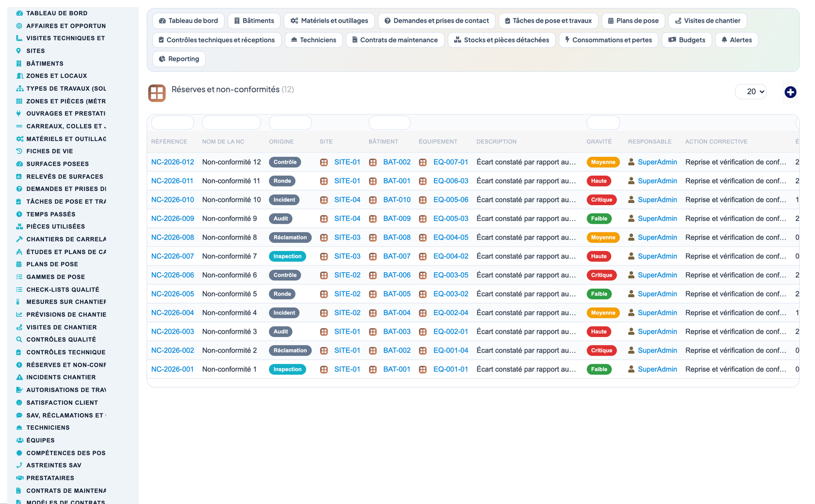815x504 pixels.
Task: Click the Critique badge on NC-2026-010 row
Action: click(x=601, y=200)
